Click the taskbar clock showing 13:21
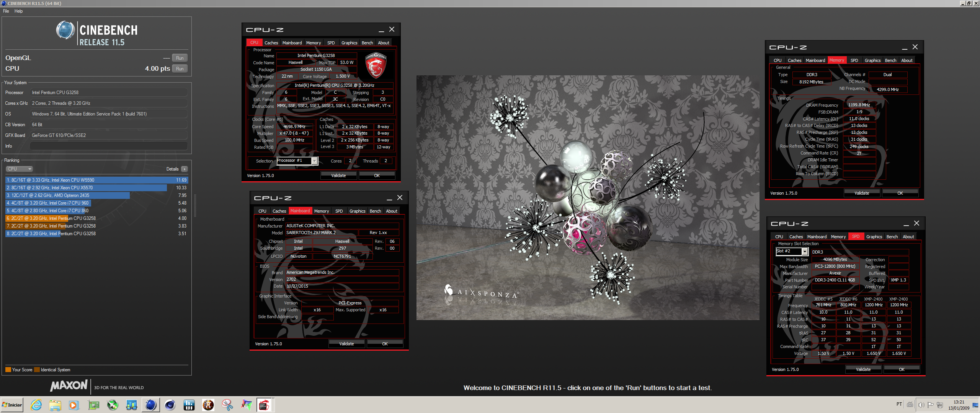Image resolution: width=980 pixels, height=413 pixels. pos(959,405)
